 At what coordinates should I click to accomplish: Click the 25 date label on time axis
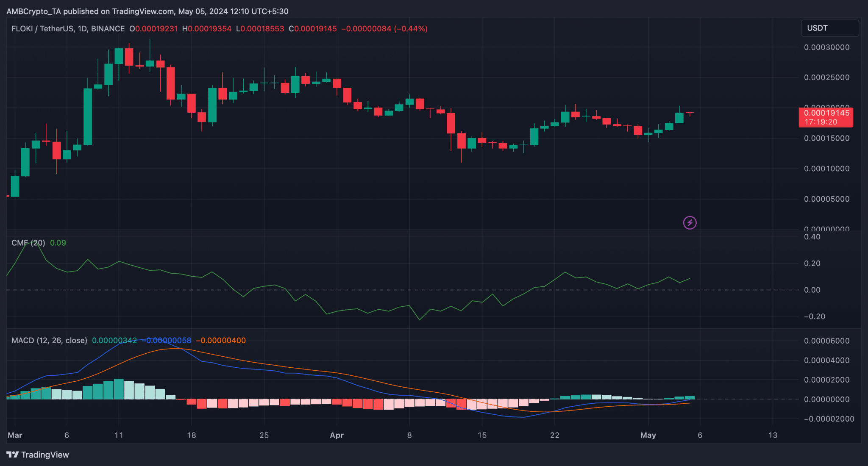coord(264,435)
